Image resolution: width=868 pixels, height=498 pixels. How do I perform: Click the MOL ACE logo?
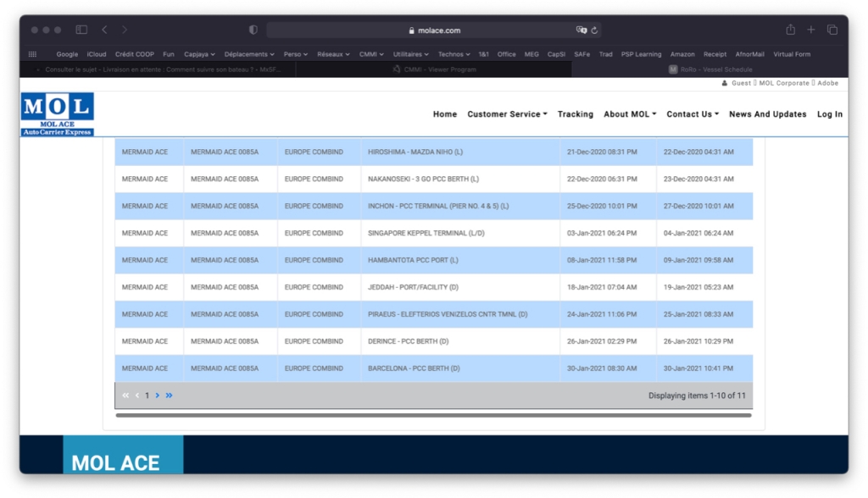point(58,114)
